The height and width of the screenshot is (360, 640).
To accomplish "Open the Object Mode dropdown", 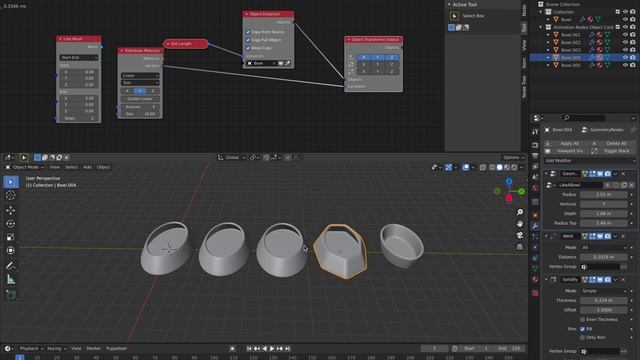I will [25, 167].
